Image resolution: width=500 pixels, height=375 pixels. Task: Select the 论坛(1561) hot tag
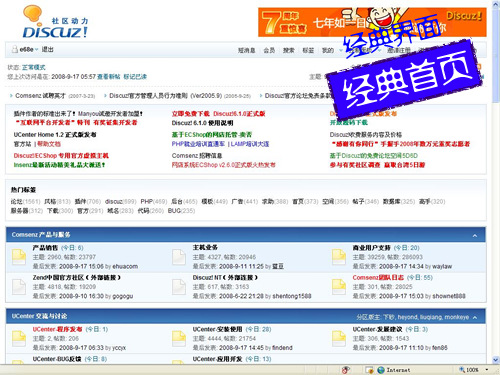tap(25, 202)
